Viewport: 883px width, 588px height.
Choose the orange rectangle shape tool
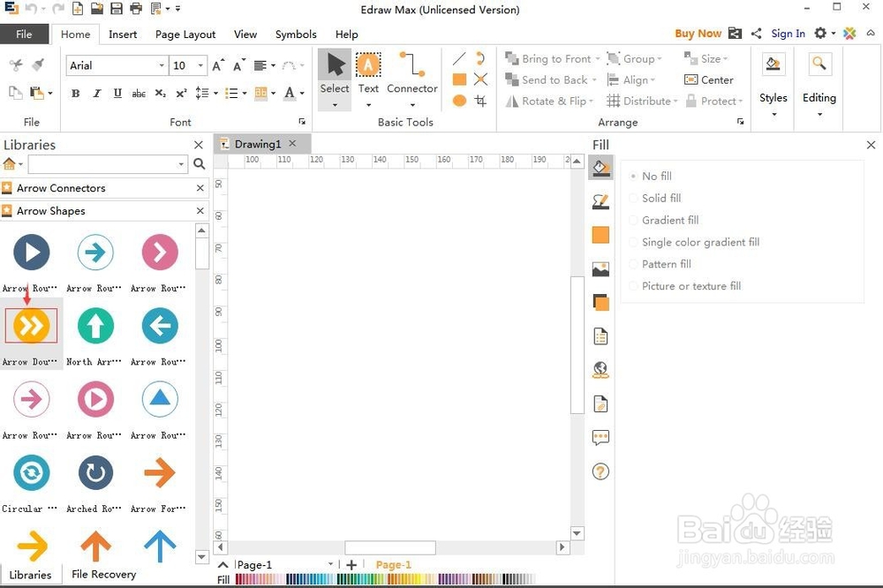click(x=459, y=79)
